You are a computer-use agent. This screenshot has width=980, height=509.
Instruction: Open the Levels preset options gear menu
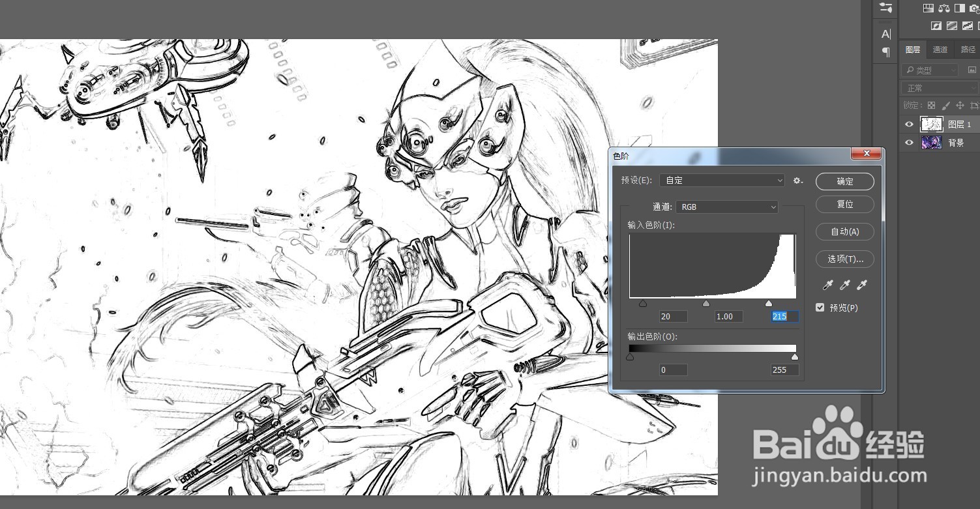798,181
